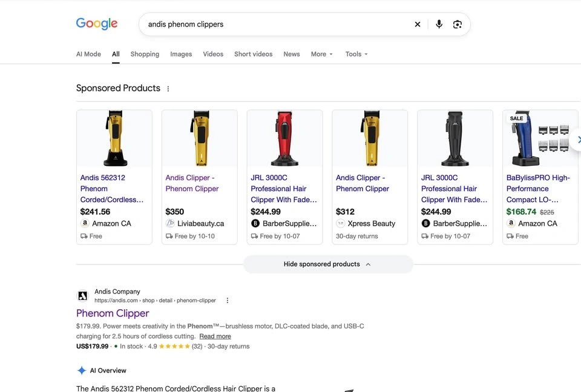Viewport: 581px width, 392px height.
Task: Open Google Lens image search icon
Action: [x=458, y=24]
